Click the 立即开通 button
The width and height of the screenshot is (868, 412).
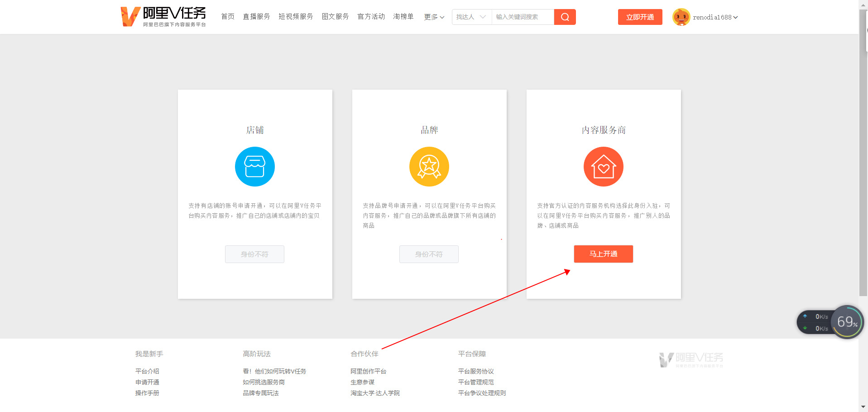click(640, 17)
